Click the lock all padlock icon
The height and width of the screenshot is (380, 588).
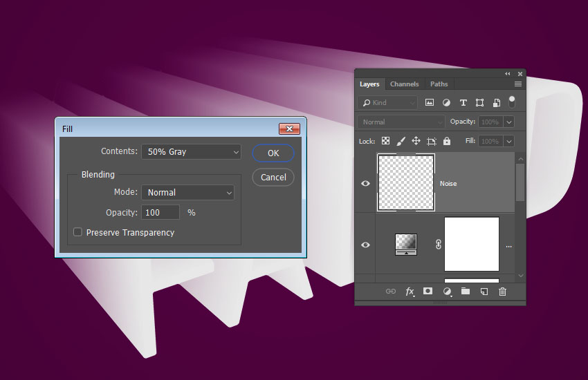[x=446, y=141]
